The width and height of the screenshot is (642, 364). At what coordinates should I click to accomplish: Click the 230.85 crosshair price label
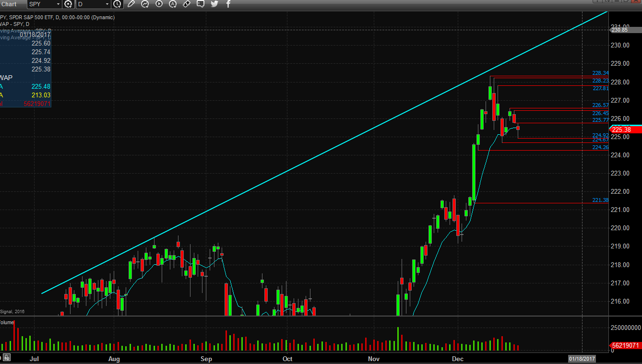click(619, 30)
